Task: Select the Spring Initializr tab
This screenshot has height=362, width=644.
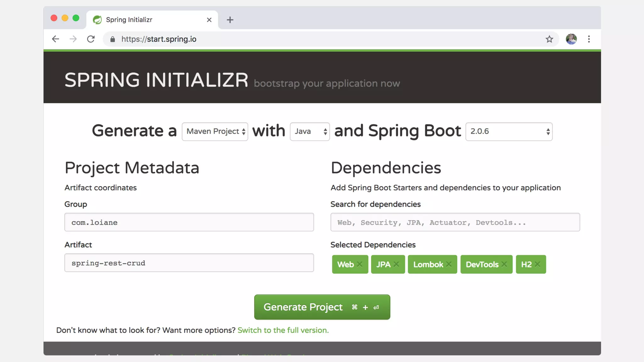Action: coord(152,20)
